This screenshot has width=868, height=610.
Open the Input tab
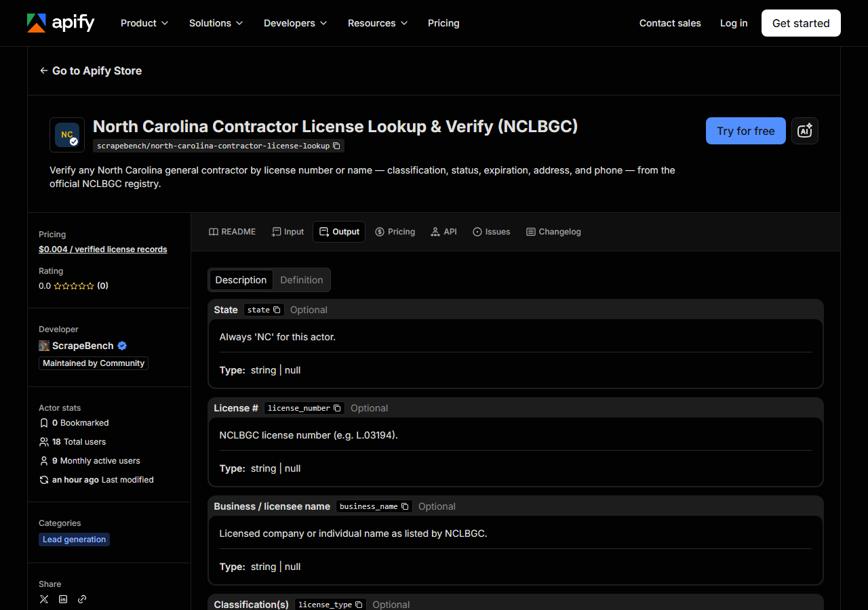(288, 232)
